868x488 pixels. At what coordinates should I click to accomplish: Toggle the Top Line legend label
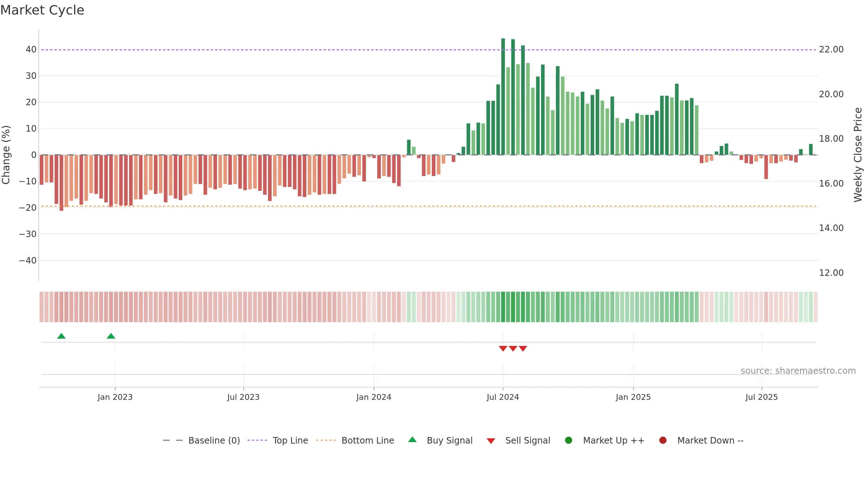(x=290, y=440)
